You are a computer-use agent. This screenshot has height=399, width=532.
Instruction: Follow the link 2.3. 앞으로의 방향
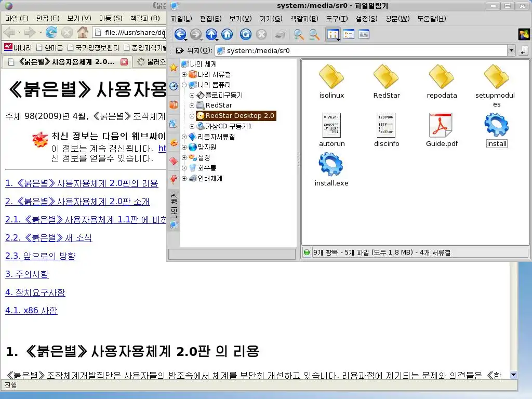[x=41, y=256]
